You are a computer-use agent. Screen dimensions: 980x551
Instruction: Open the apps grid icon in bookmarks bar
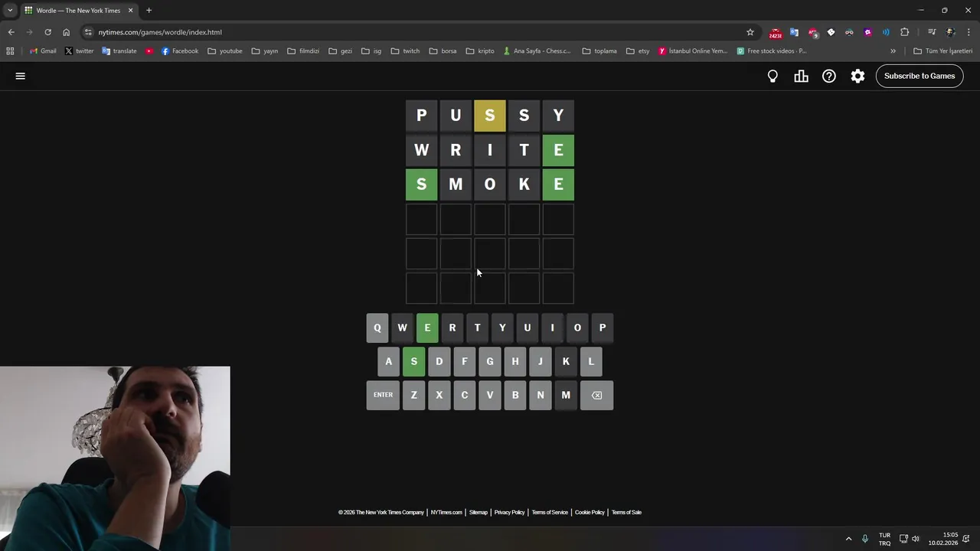pos(10,51)
